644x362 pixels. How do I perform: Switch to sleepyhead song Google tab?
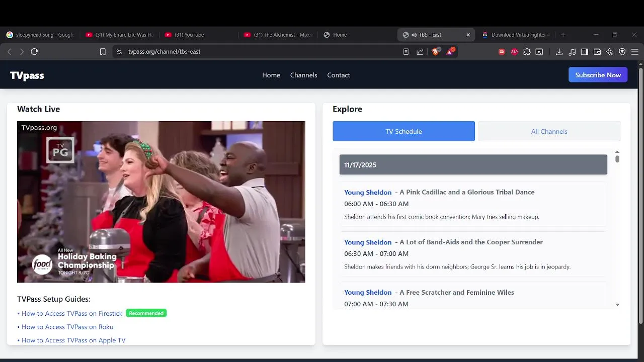coord(40,35)
